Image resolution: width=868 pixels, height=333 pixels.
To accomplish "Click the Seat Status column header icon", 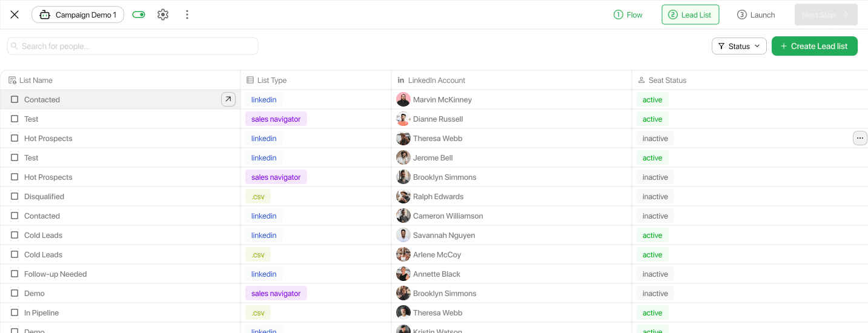I will (x=641, y=80).
